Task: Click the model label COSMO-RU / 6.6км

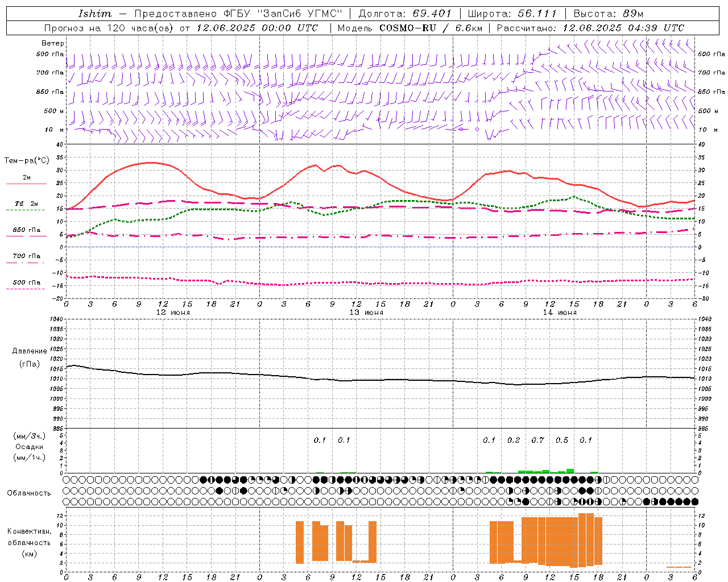Action: [431, 28]
